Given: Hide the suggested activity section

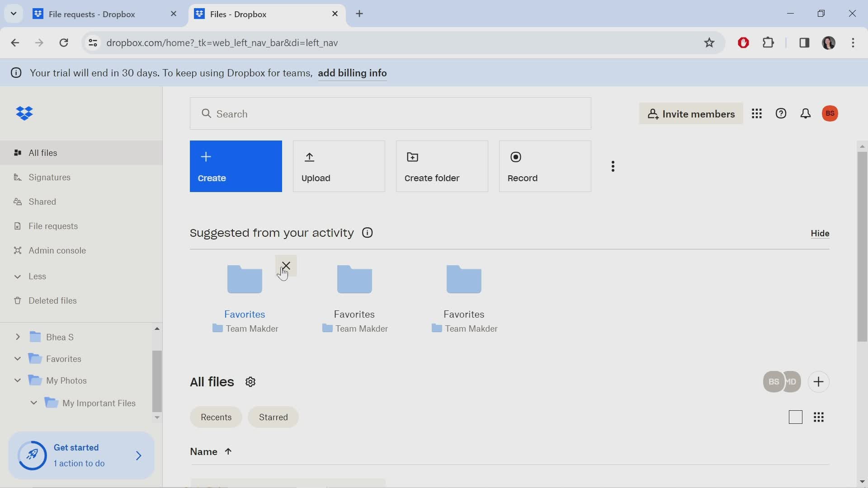Looking at the screenshot, I should point(820,232).
